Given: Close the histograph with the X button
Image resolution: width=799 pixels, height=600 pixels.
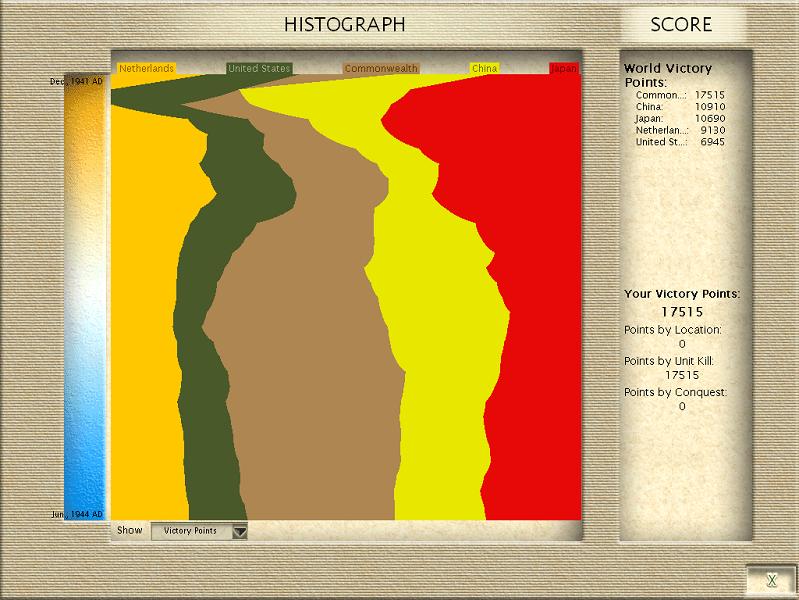Looking at the screenshot, I should tap(771, 580).
